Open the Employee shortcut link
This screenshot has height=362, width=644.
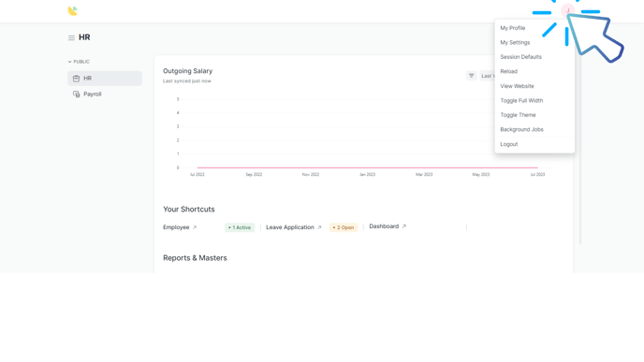[176, 227]
